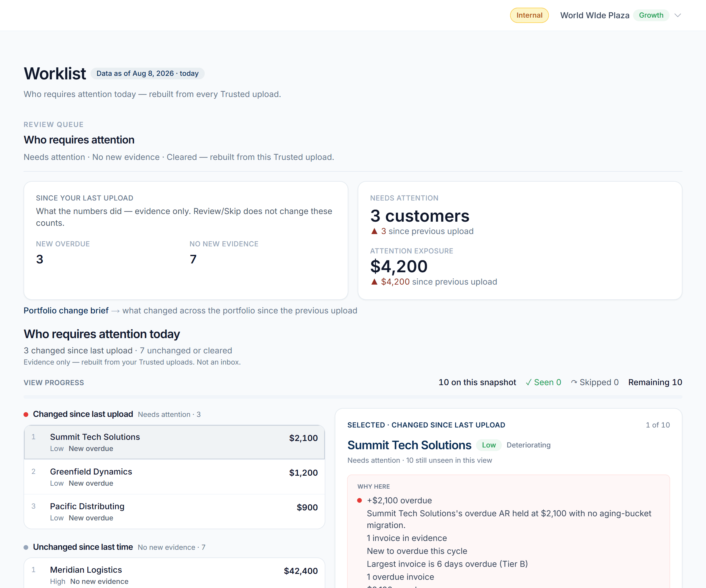Click the Growth plan badge

click(x=651, y=16)
